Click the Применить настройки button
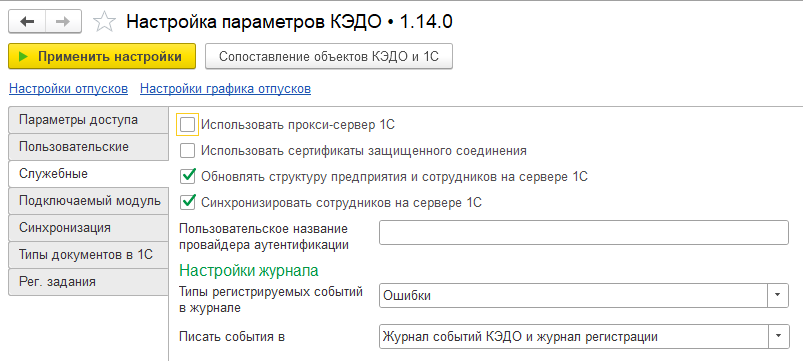This screenshot has height=361, width=803. click(x=102, y=56)
